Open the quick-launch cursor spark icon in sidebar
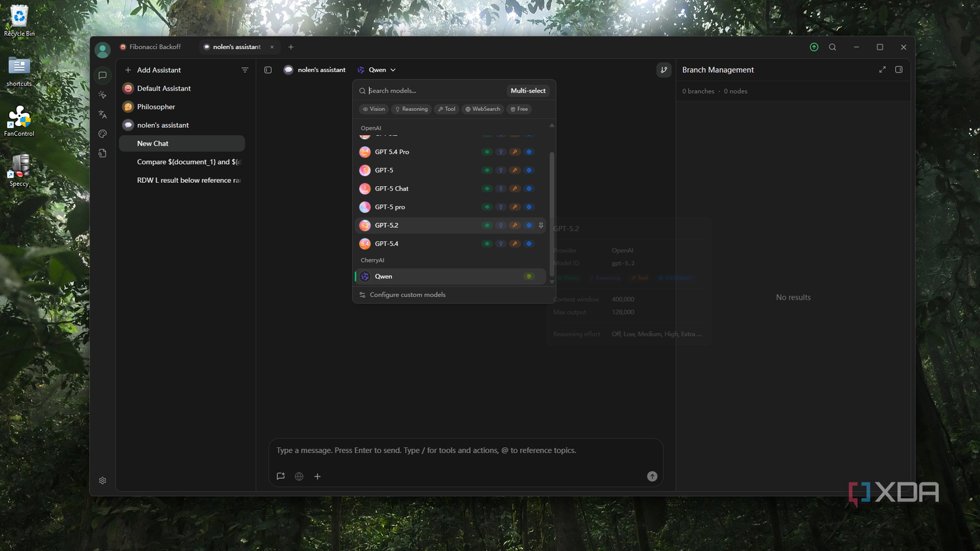This screenshot has width=980, height=551. click(103, 95)
